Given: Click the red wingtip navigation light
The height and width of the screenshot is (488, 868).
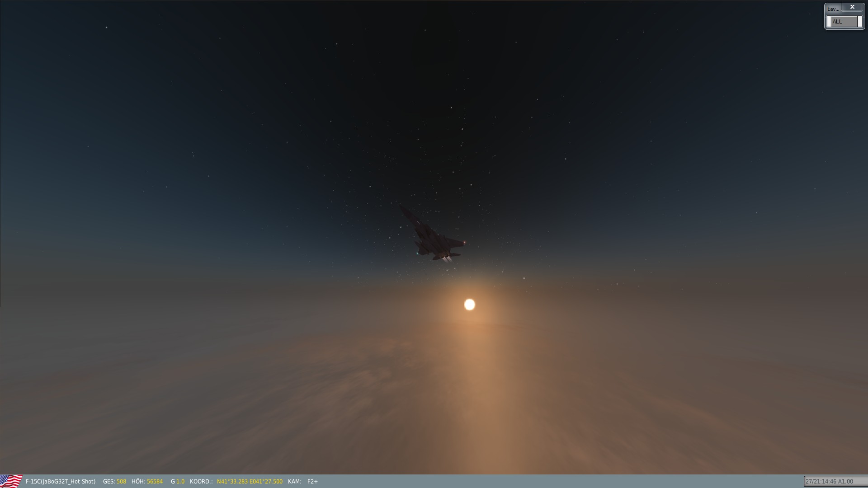Looking at the screenshot, I should (464, 243).
